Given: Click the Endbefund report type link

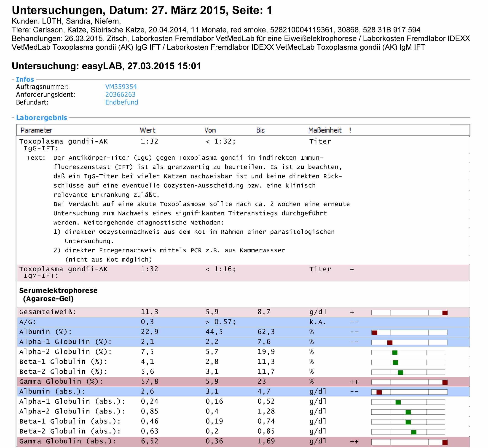Looking at the screenshot, I should coord(121,102).
